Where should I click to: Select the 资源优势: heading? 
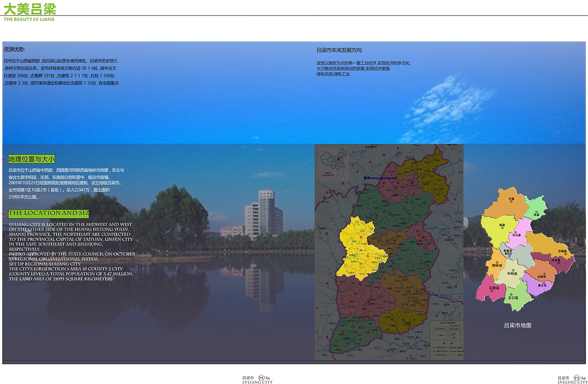click(14, 49)
